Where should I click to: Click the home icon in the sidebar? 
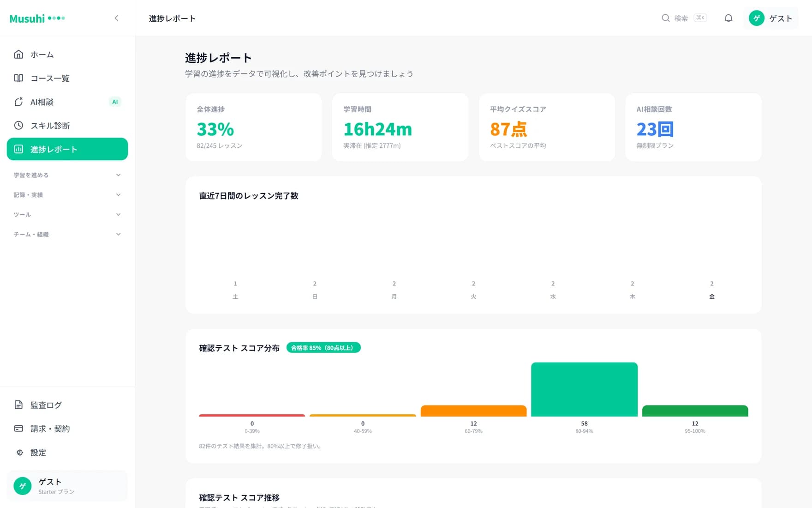click(x=18, y=54)
